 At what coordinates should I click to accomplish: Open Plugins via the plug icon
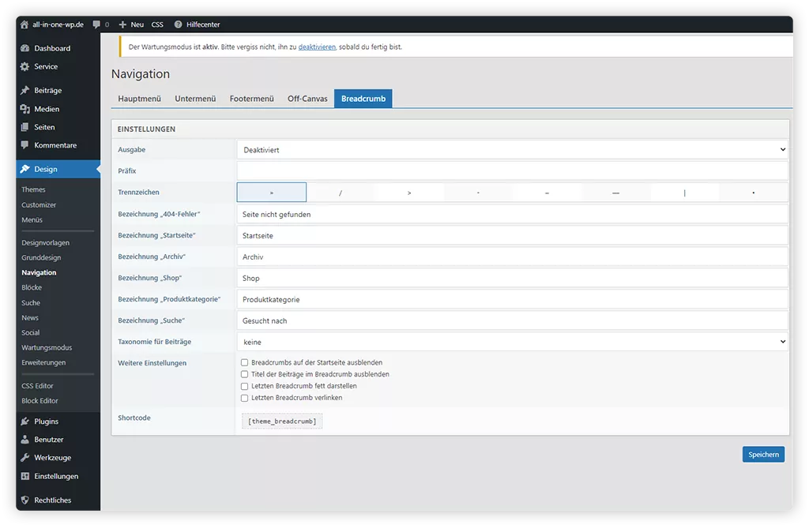pyautogui.click(x=25, y=421)
